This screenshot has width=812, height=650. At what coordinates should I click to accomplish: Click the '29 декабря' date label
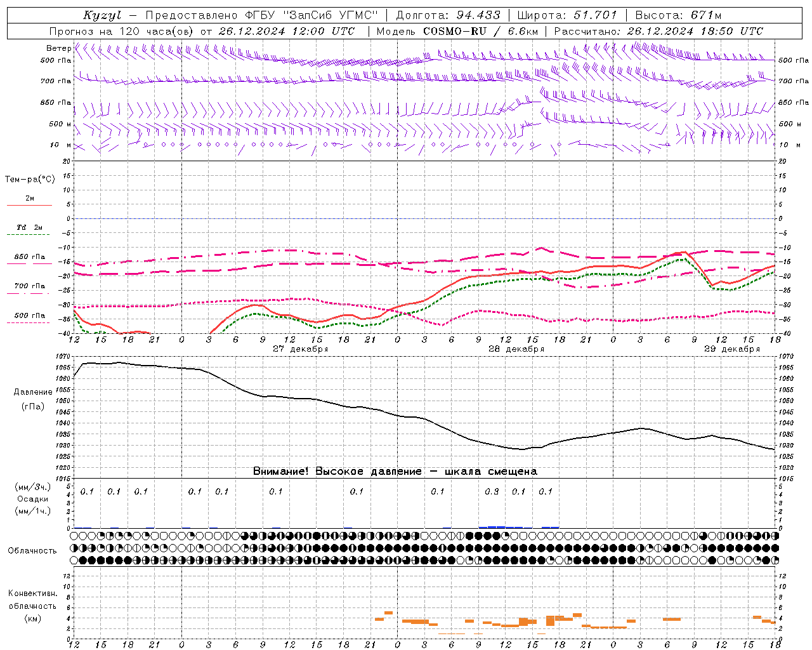click(731, 349)
